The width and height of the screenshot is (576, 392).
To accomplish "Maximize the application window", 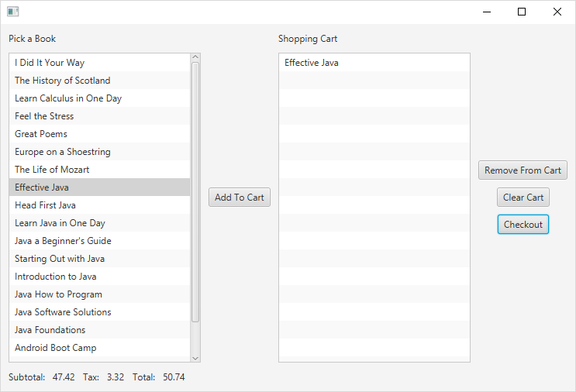I will [522, 12].
